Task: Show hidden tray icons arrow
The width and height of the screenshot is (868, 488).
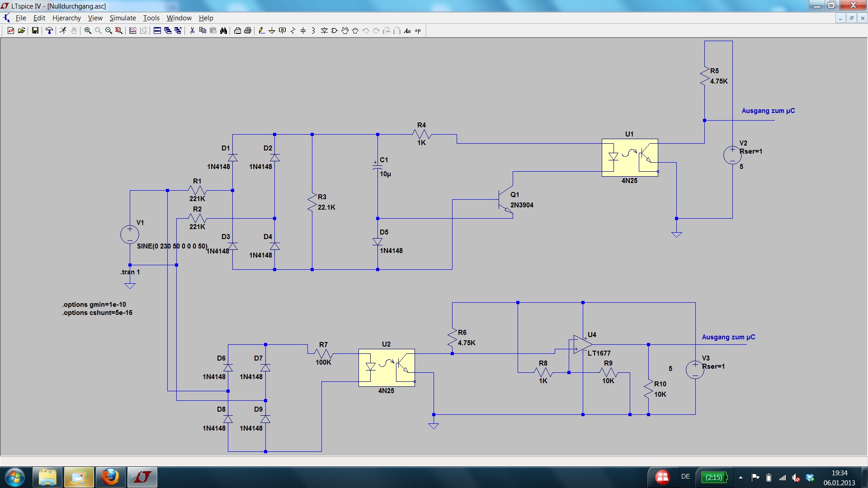Action: pyautogui.click(x=741, y=477)
